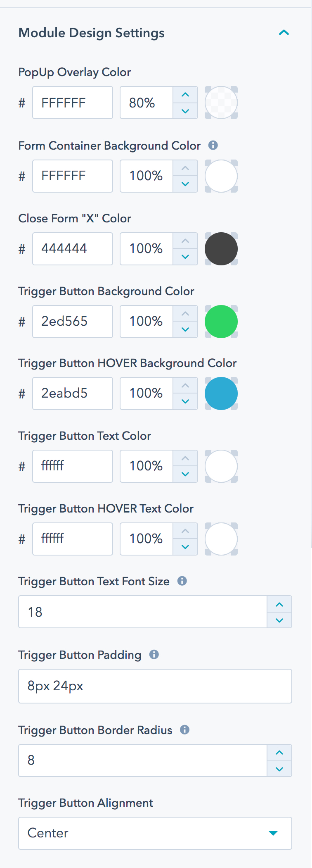Image resolution: width=312 pixels, height=868 pixels.
Task: Click the info icon next to Form Container Background Color
Action: [x=213, y=145]
